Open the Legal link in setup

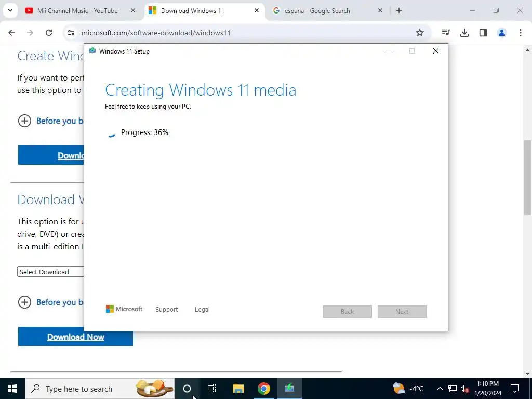202,310
